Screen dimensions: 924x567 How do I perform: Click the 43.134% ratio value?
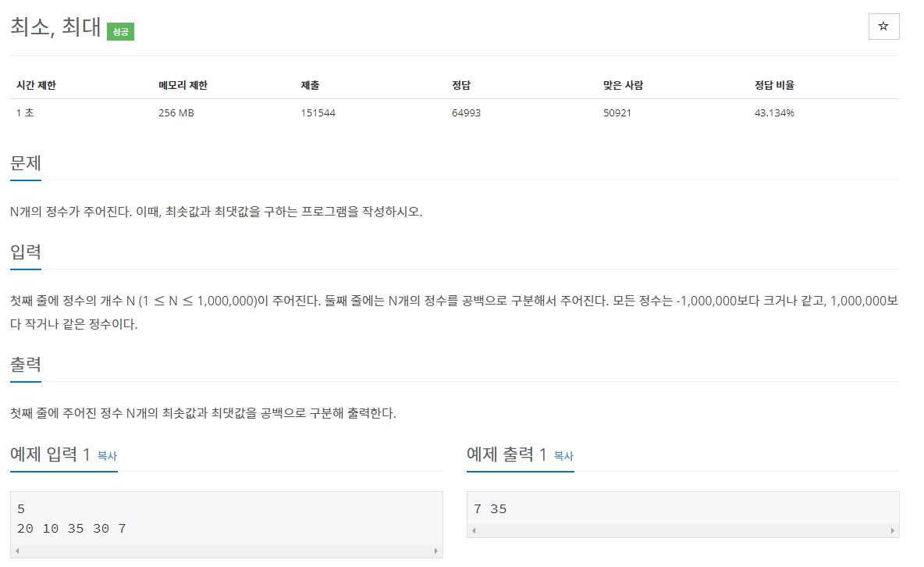click(774, 112)
